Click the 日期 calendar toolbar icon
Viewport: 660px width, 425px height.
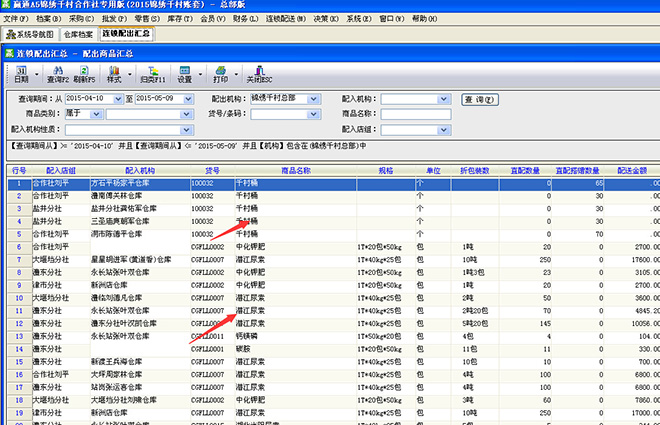click(21, 73)
